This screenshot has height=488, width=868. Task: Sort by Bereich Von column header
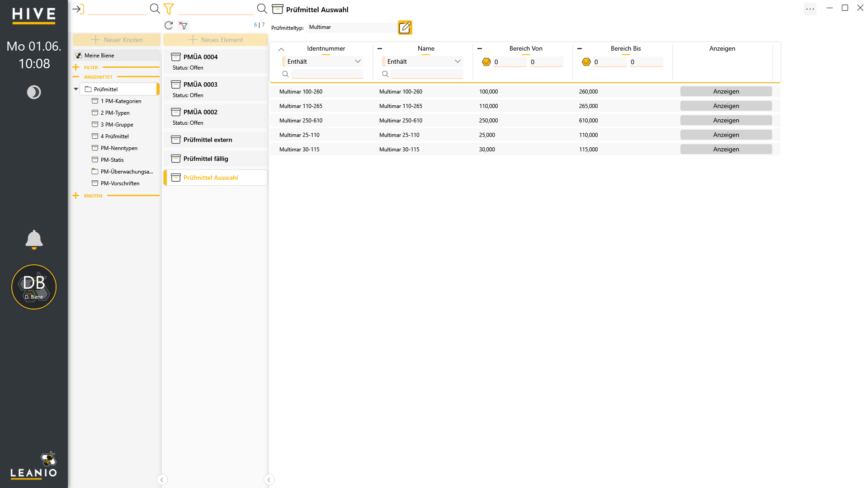point(525,48)
